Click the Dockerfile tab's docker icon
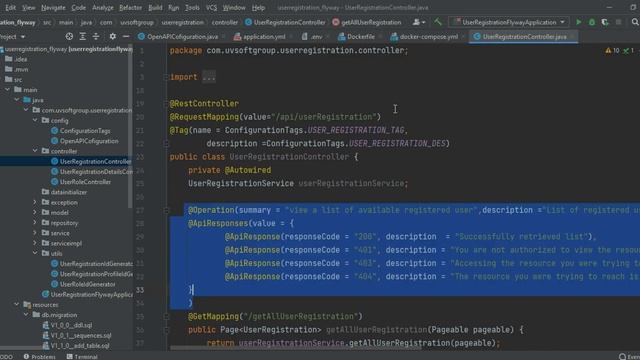The image size is (640, 360). coord(342,36)
